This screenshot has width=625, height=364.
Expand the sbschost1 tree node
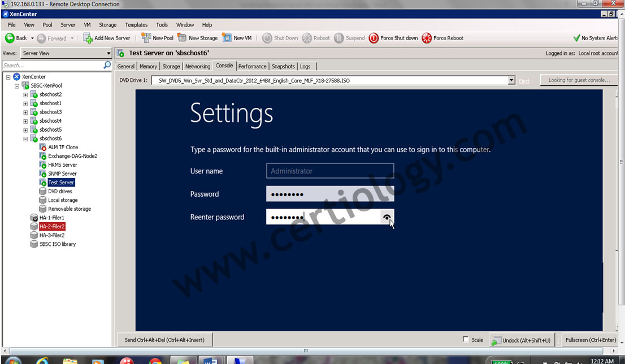click(25, 103)
